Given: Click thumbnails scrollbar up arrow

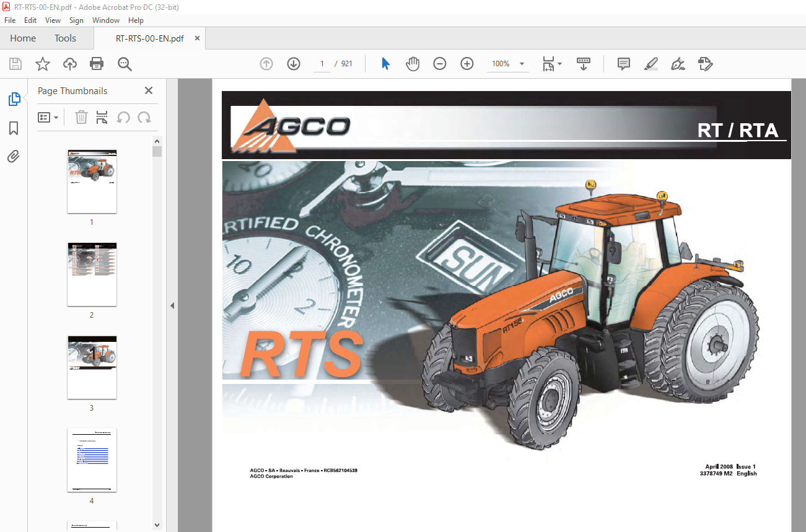Looking at the screenshot, I should click(157, 141).
